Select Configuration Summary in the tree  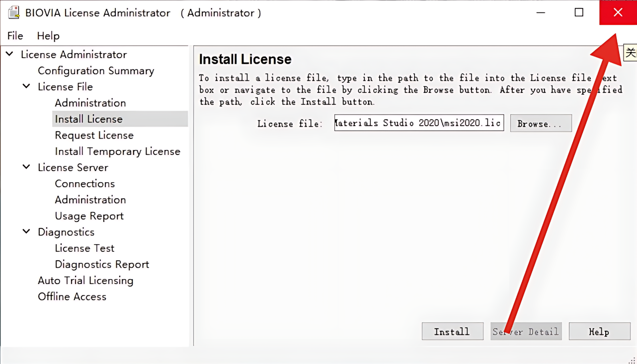pyautogui.click(x=96, y=71)
